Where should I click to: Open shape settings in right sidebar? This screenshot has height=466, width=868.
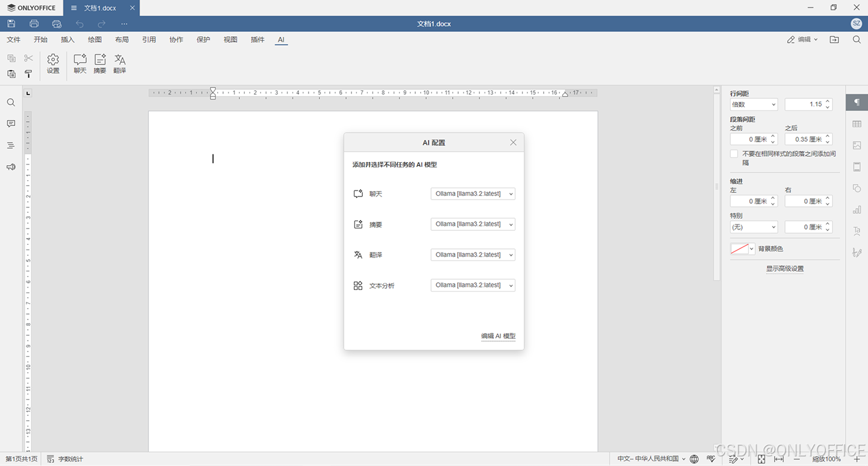click(857, 188)
